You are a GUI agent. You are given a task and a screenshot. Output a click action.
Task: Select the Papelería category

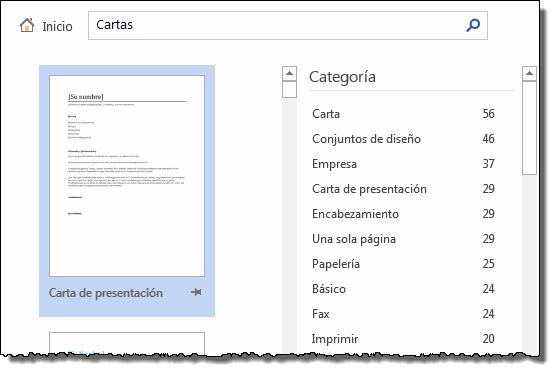tap(404, 264)
